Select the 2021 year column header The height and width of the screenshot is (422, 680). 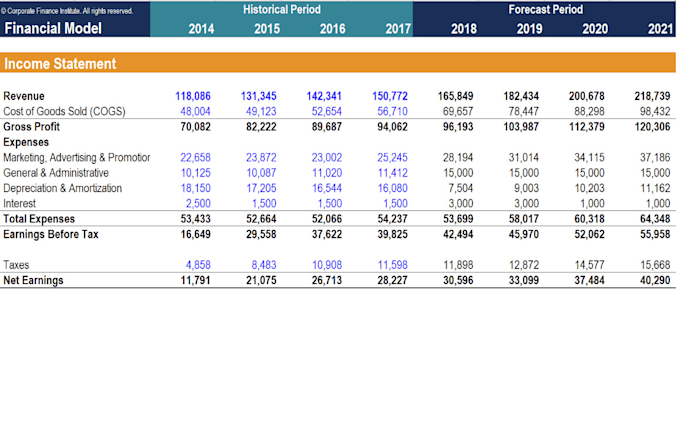(660, 29)
